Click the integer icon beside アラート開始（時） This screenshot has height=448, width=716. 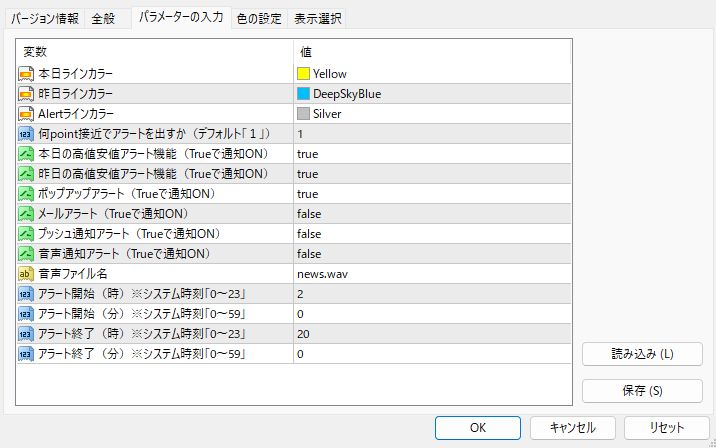pos(27,294)
